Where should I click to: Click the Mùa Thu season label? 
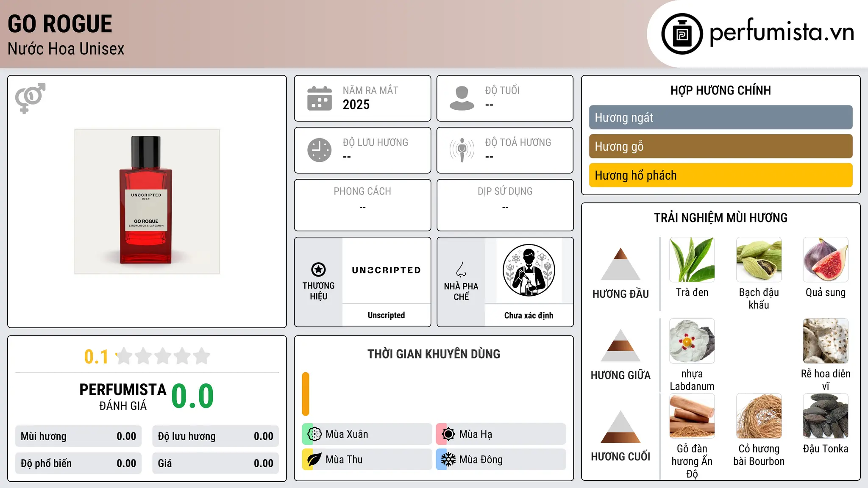[x=344, y=460]
